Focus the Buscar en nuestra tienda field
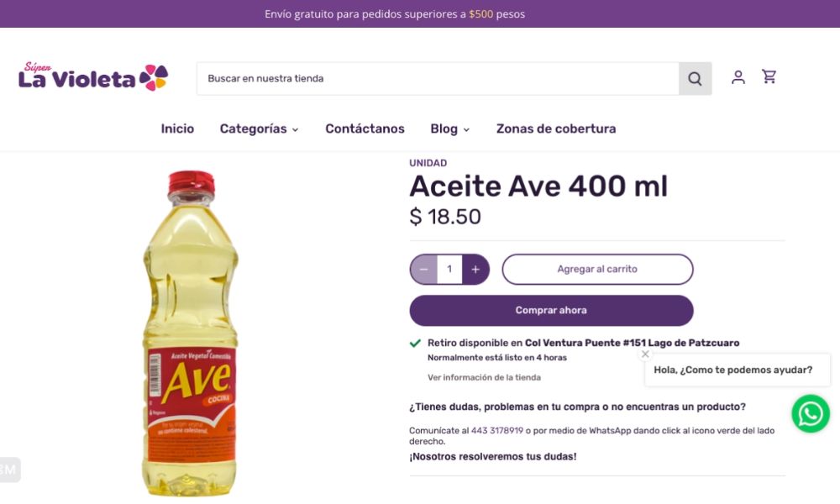Viewport: 840px width, 504px height. point(438,79)
